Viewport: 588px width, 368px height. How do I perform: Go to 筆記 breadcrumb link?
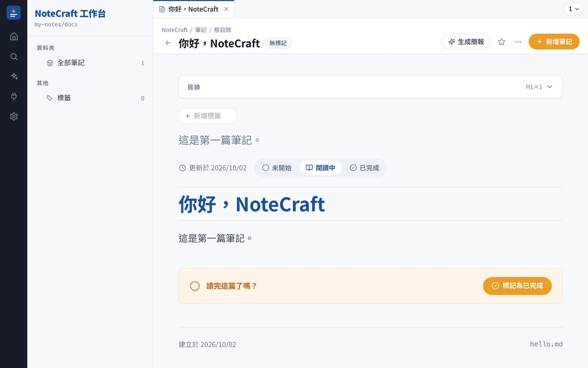(x=201, y=30)
